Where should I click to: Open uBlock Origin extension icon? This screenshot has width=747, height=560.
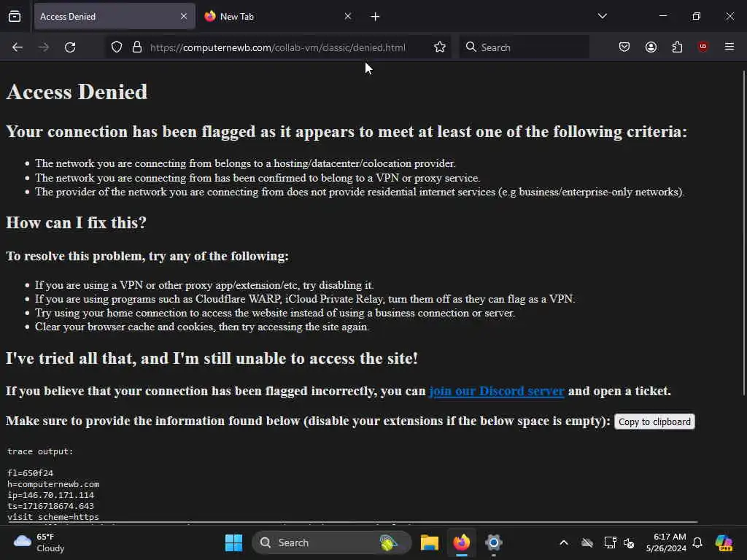pyautogui.click(x=703, y=47)
